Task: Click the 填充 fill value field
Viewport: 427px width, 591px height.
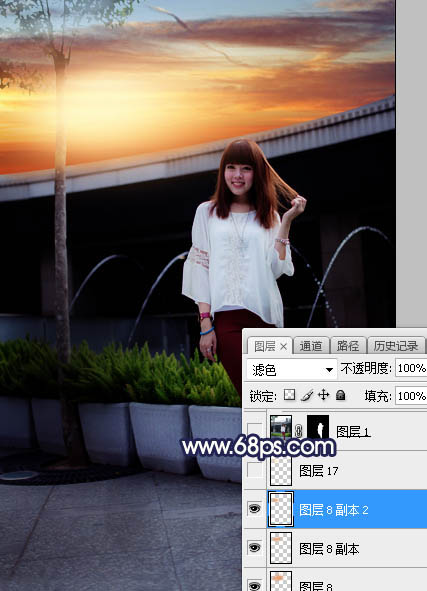Action: [411, 396]
